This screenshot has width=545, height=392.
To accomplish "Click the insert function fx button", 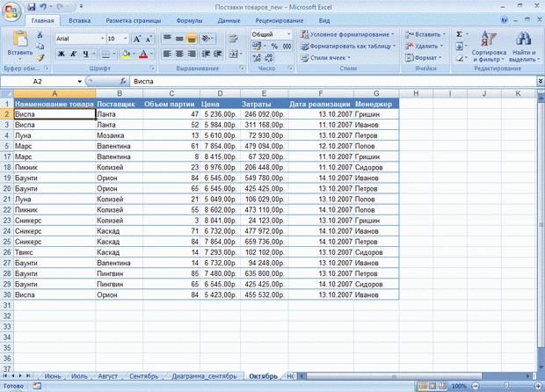I will (x=123, y=82).
